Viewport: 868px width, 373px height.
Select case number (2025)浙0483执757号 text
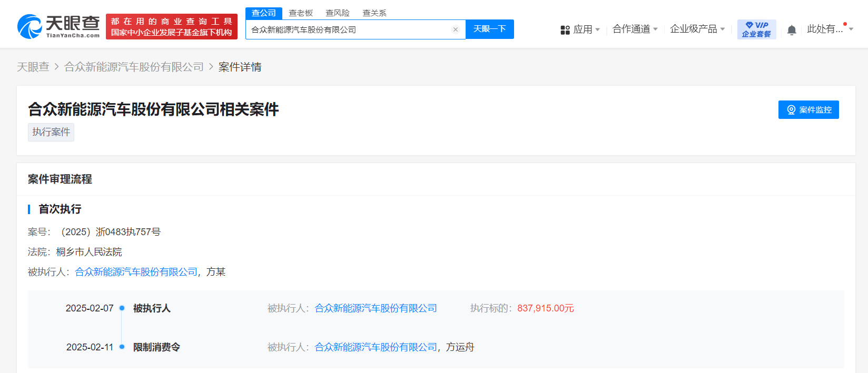(109, 232)
